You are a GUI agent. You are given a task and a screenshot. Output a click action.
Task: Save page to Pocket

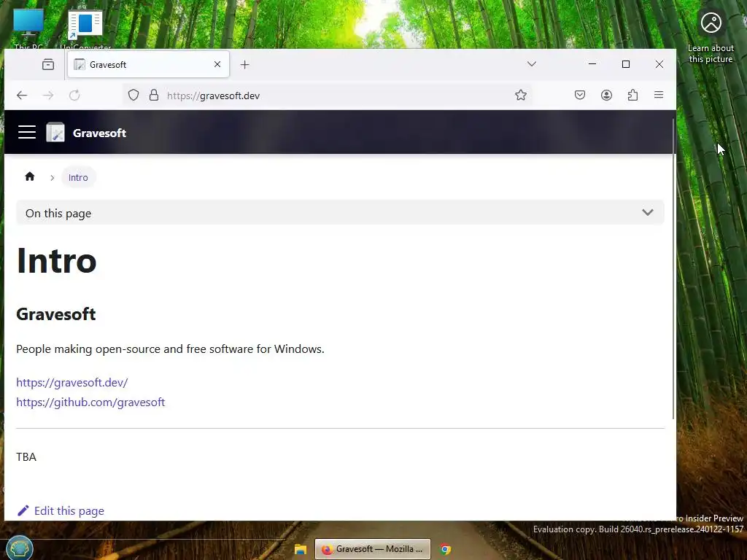(580, 96)
